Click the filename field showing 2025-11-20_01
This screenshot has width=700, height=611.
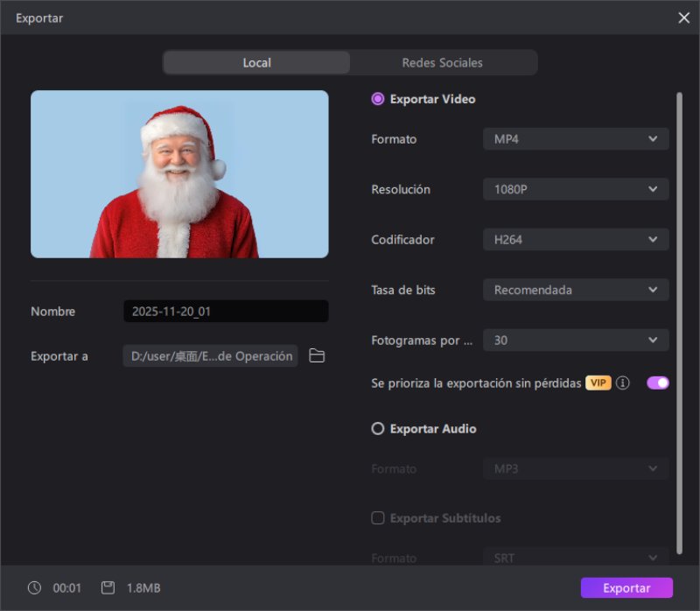[x=225, y=311]
